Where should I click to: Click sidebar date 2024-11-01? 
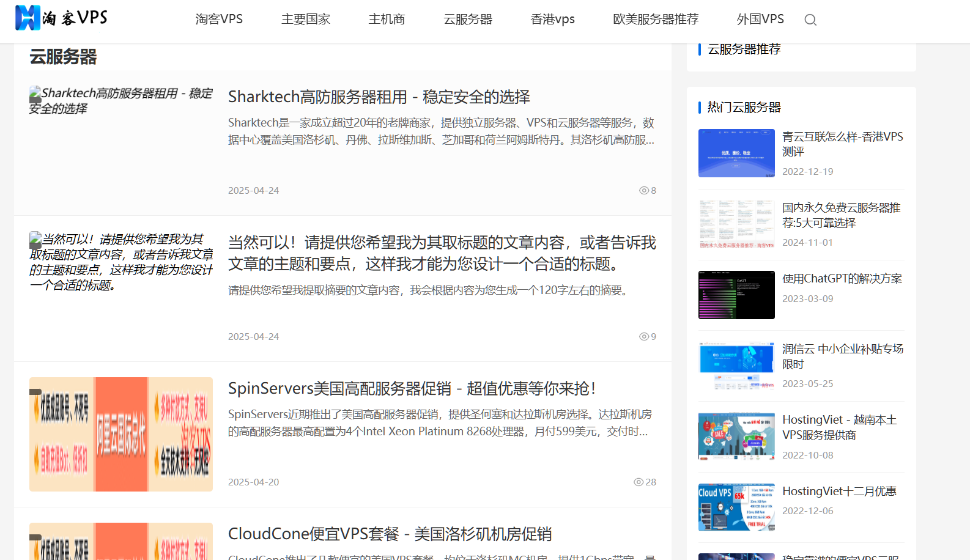pyautogui.click(x=808, y=242)
